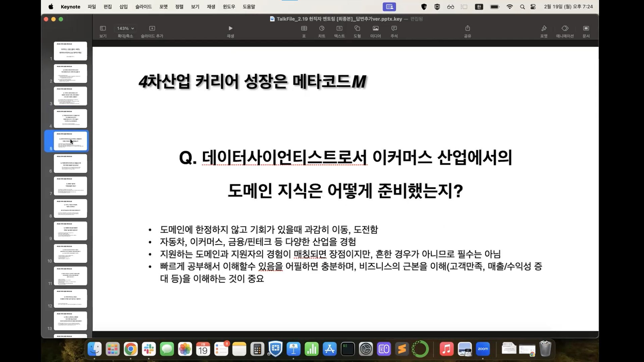Open macOS Control Center in menu bar
The image size is (644, 362).
[533, 7]
